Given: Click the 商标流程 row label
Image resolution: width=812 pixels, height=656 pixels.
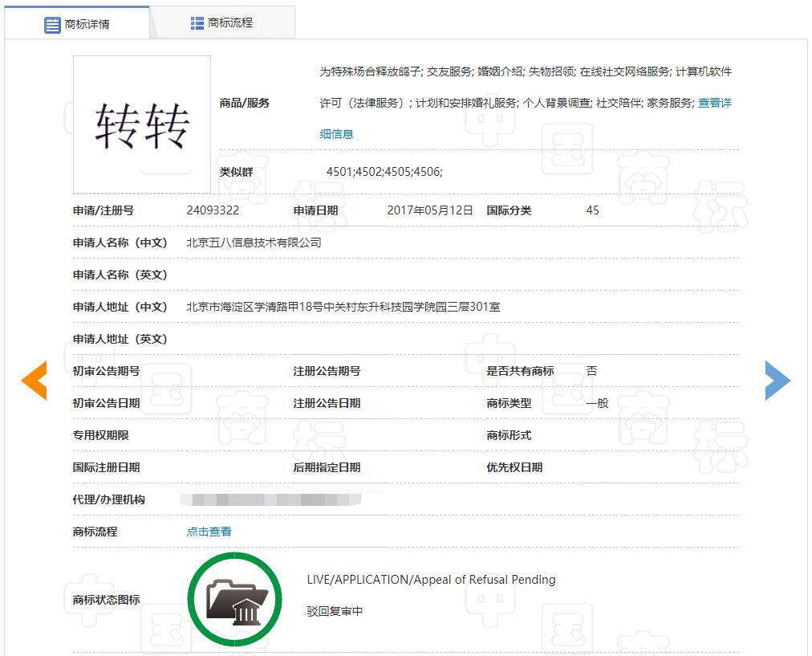Looking at the screenshot, I should (x=95, y=532).
